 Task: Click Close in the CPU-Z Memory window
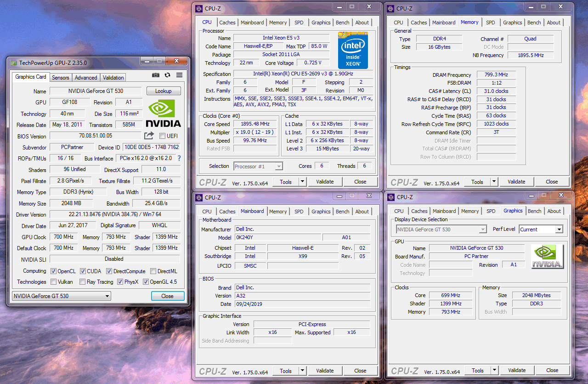pos(552,182)
